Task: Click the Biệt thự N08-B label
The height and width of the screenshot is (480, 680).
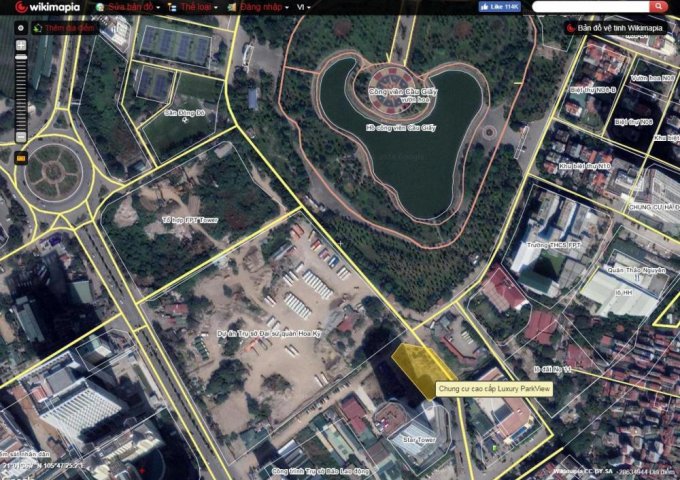Action: tap(593, 90)
